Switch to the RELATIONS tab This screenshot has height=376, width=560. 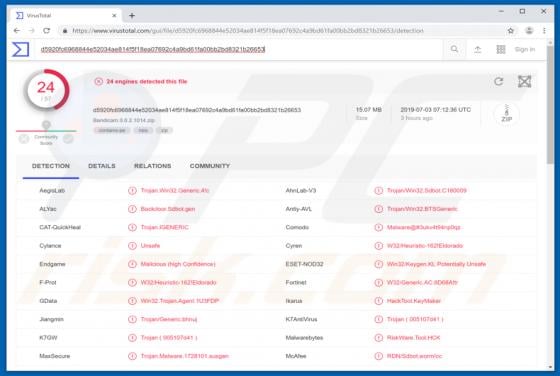coord(152,166)
